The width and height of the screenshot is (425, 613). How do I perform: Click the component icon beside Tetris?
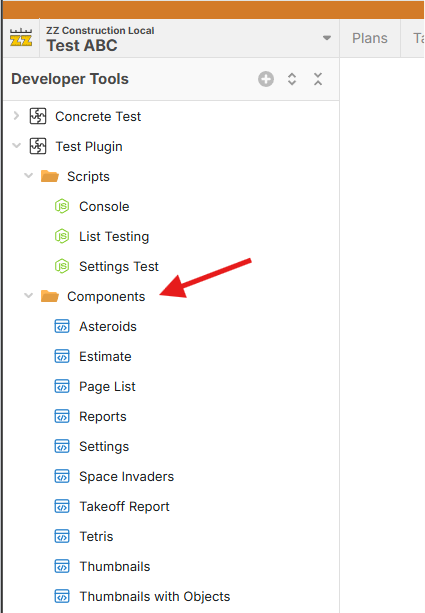62,536
